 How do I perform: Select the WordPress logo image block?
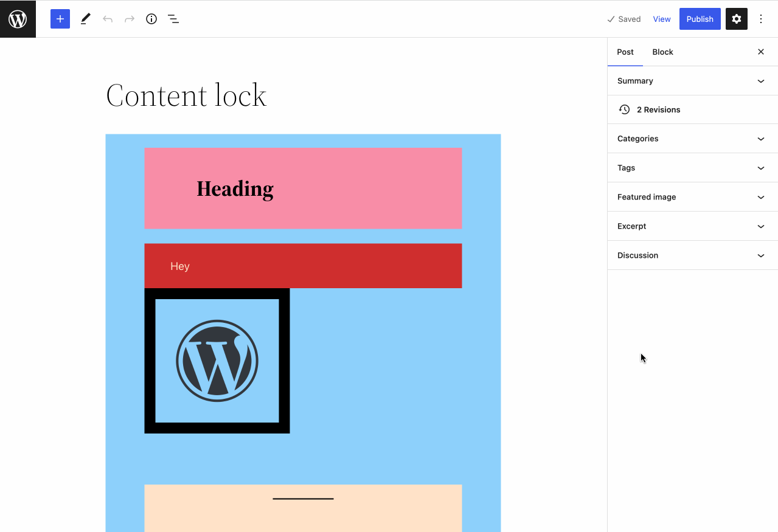217,361
